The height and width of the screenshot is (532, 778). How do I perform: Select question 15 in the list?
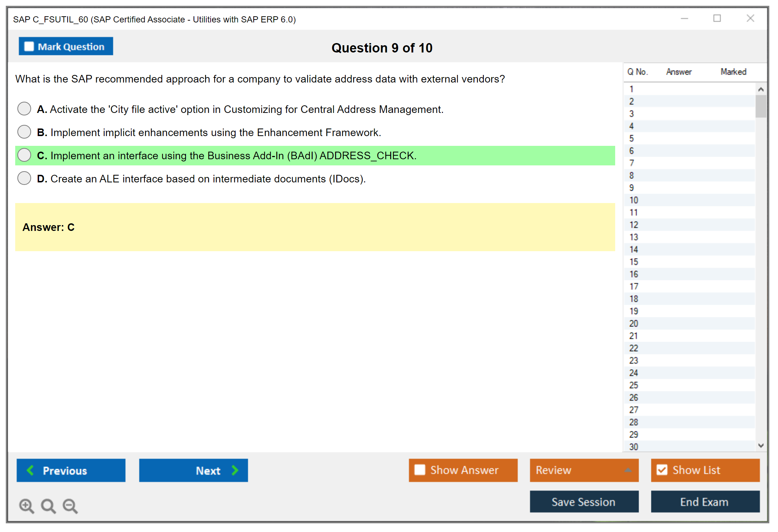634,262
